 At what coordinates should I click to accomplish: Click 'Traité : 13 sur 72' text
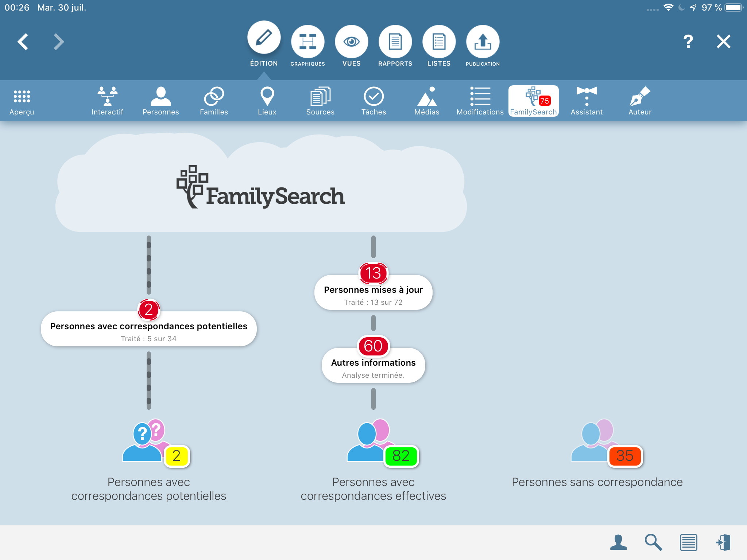tap(373, 302)
